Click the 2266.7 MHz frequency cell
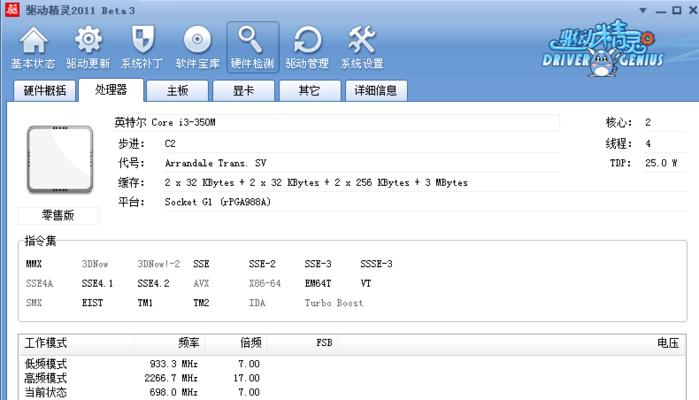 tap(171, 378)
